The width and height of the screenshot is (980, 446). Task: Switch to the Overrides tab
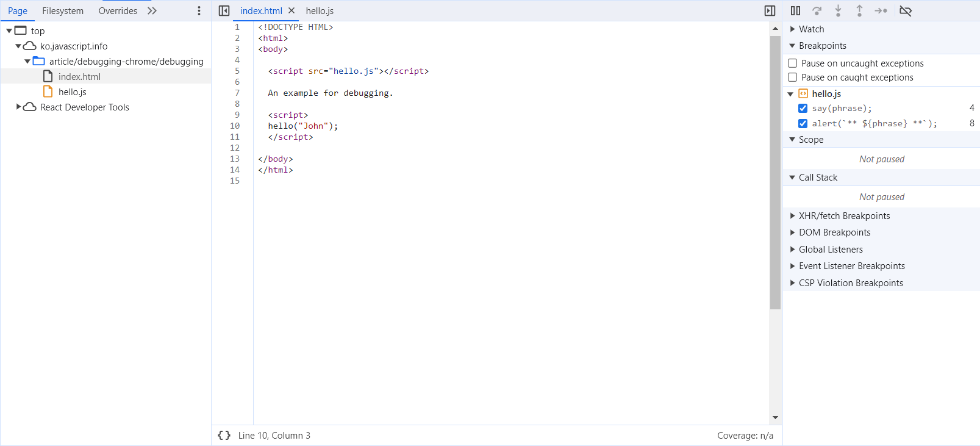pyautogui.click(x=118, y=11)
